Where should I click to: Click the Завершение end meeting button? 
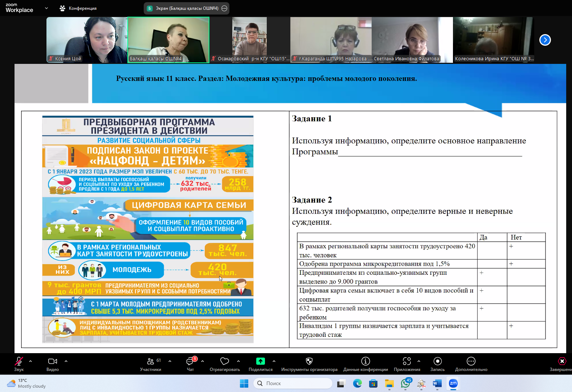[562, 364]
